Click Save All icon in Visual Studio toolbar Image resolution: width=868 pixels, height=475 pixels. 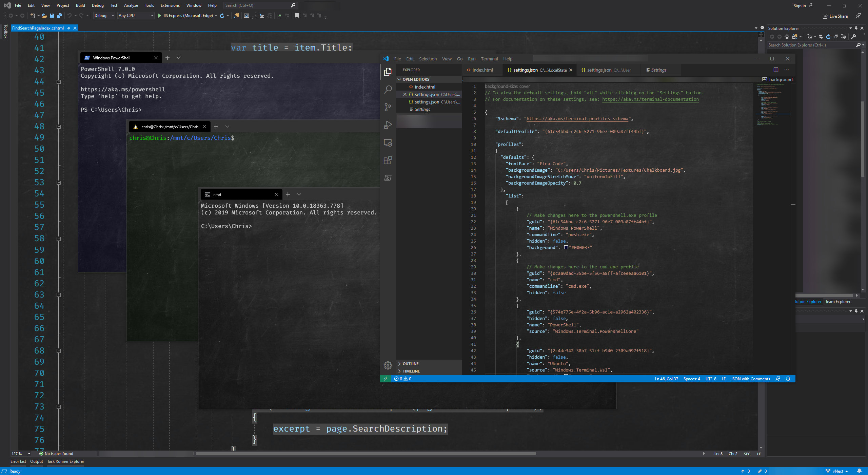(59, 16)
